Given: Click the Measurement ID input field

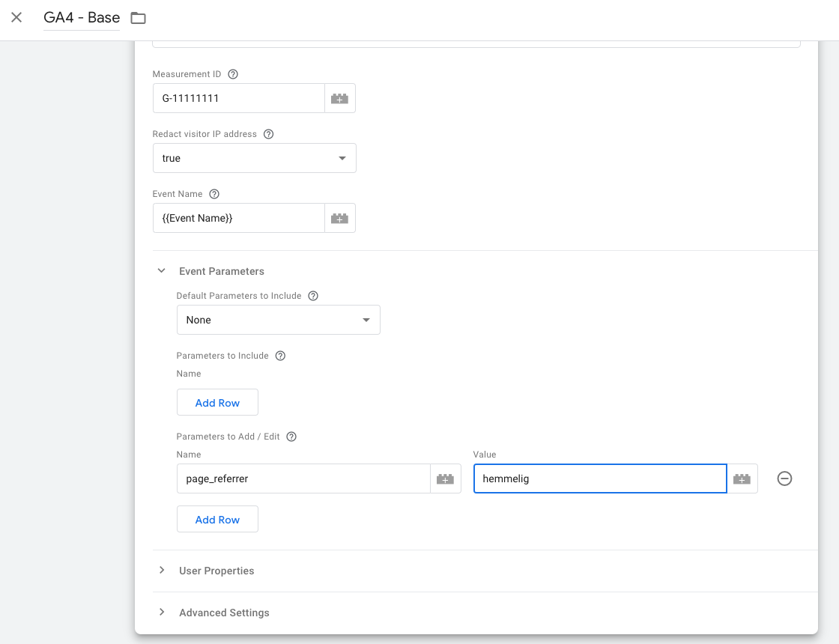Looking at the screenshot, I should (x=239, y=98).
